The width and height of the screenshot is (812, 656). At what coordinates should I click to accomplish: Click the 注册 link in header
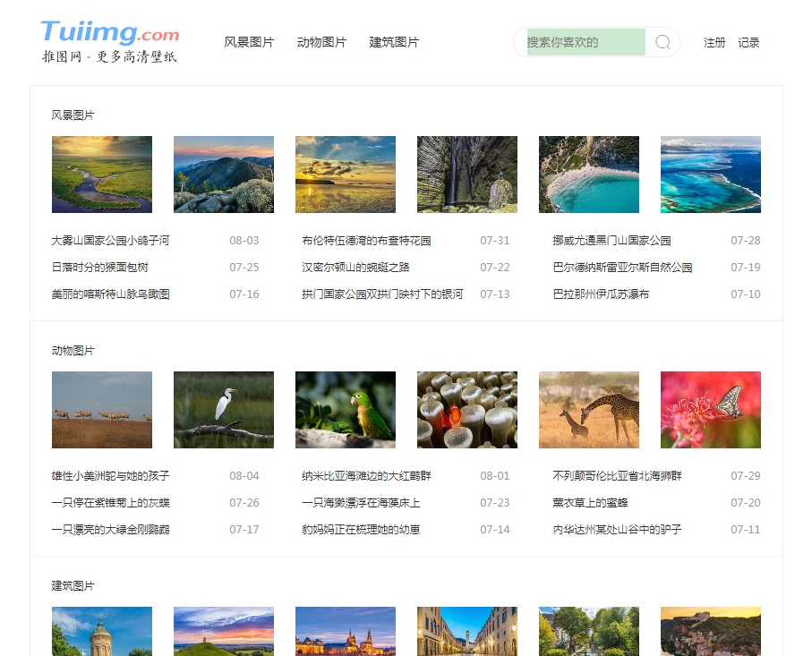[714, 42]
